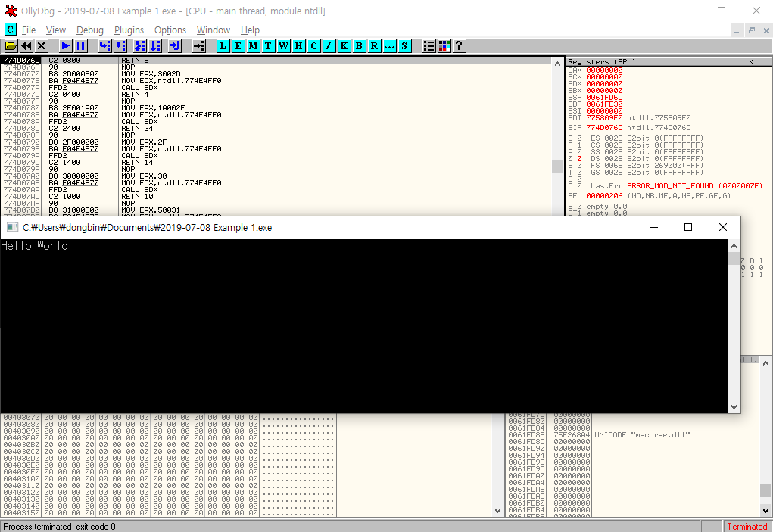Show Windows list with W button
The image size is (773, 532).
(x=283, y=46)
